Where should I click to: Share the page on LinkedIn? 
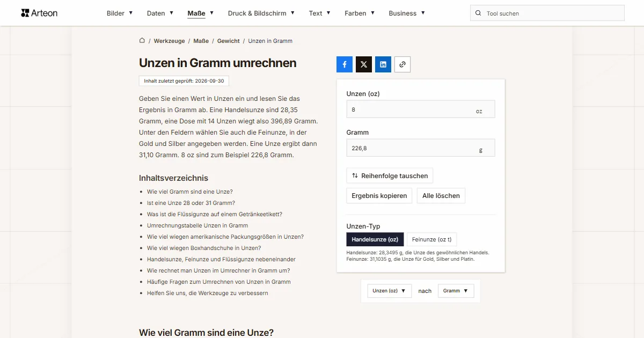[383, 64]
